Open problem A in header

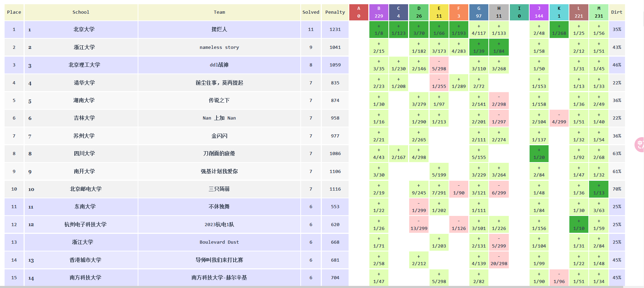click(358, 12)
